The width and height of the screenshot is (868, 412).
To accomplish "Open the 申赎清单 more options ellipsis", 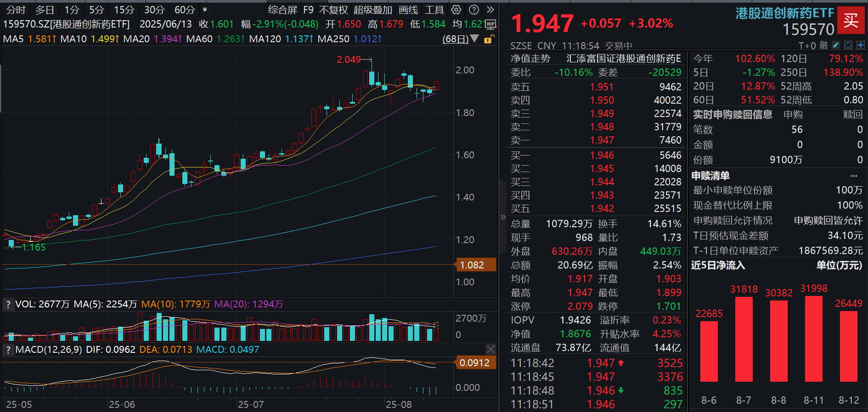I will coord(854,176).
